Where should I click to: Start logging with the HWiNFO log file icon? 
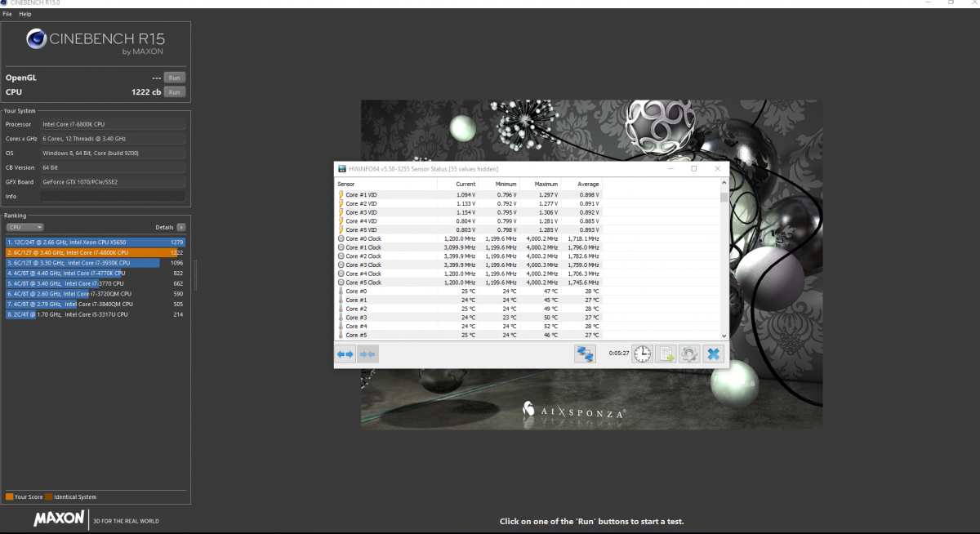[666, 354]
